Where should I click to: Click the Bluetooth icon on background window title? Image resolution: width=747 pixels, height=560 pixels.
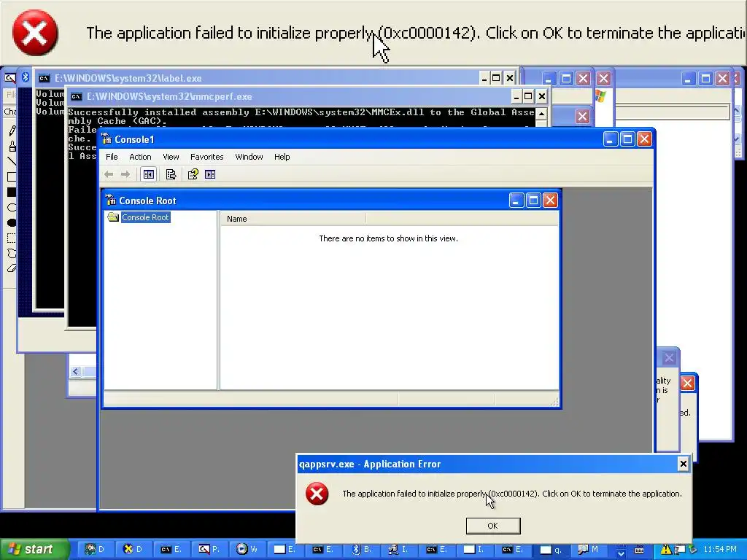pos(26,77)
